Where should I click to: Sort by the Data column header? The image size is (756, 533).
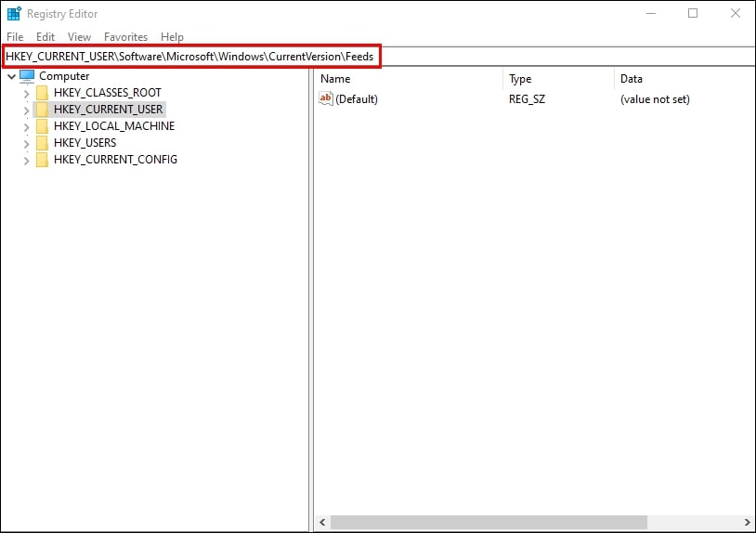[684, 79]
